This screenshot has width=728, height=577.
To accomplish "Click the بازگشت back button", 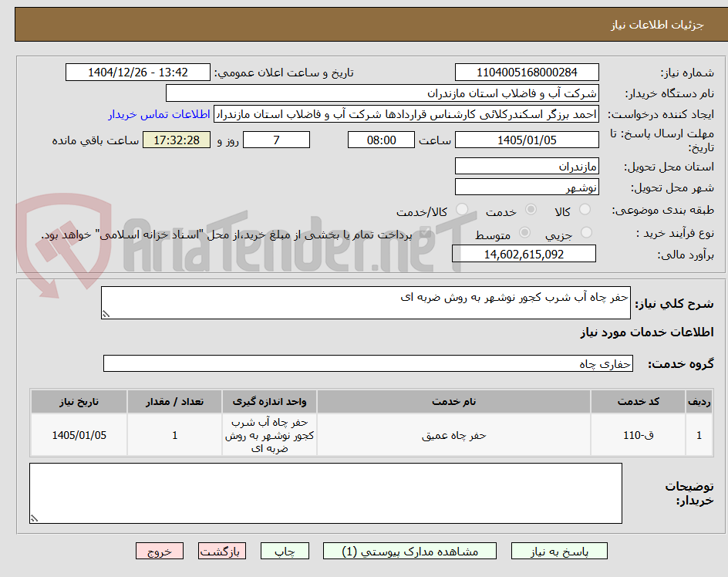I will (x=222, y=551).
